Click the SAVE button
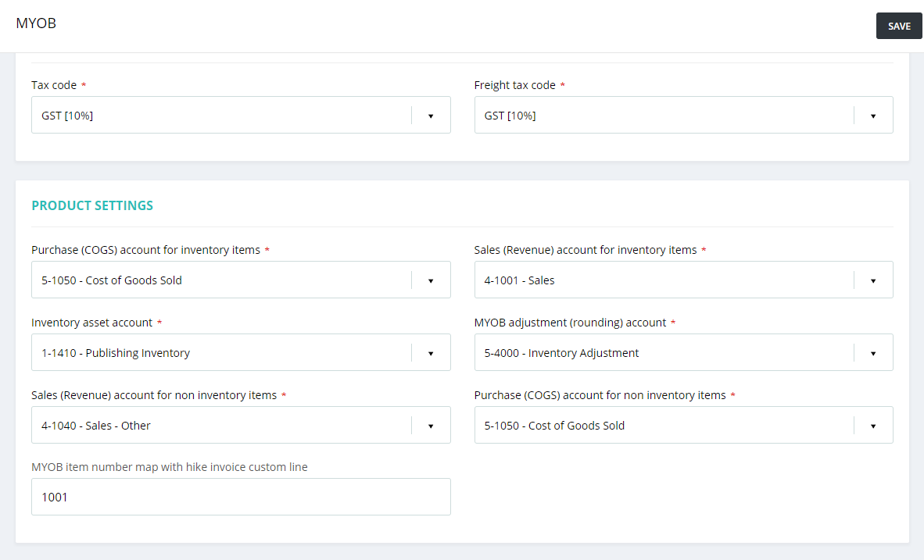Screen dimensions: 924x560 [899, 26]
